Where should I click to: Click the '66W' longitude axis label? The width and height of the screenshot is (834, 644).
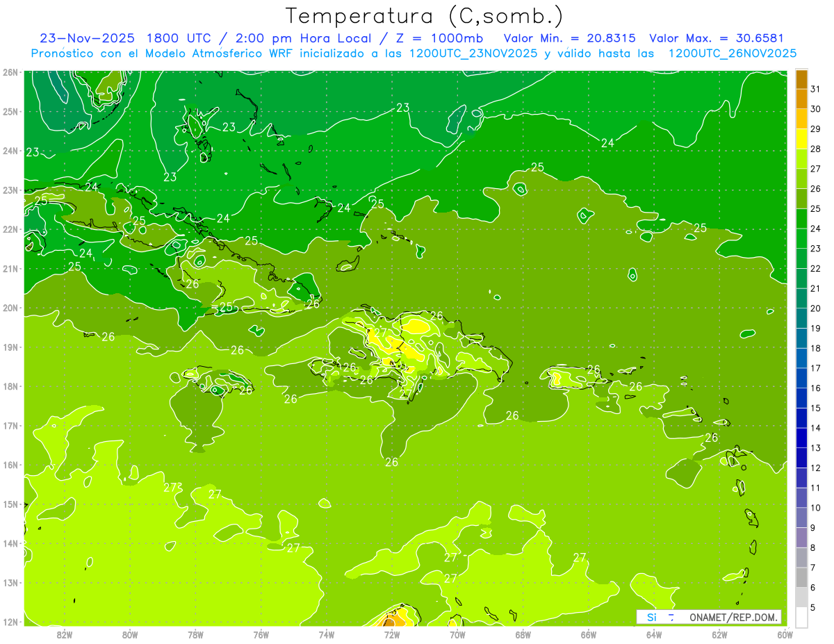click(x=588, y=634)
